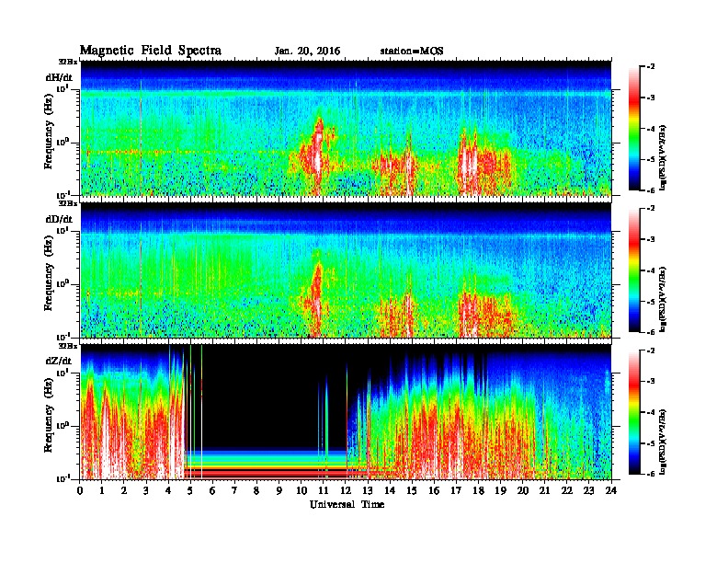
Task: Click the log(PSD) units label beside the dH/dt colorbar
Action: point(663,157)
